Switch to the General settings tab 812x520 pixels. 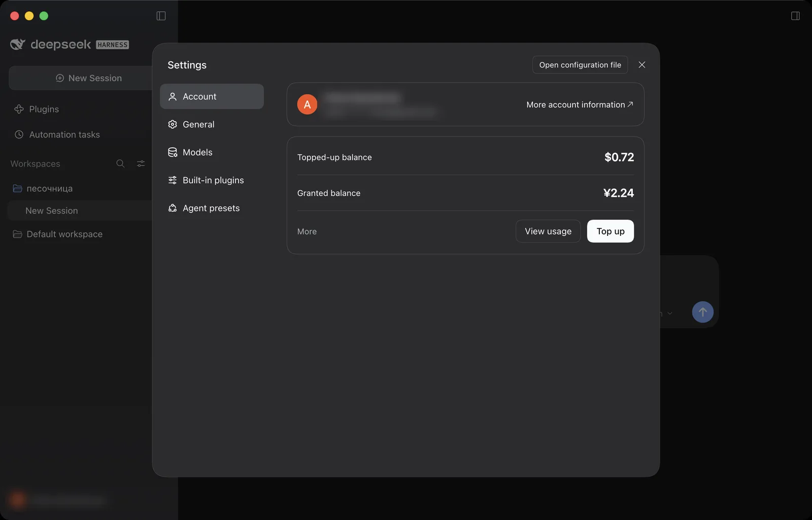click(x=212, y=124)
